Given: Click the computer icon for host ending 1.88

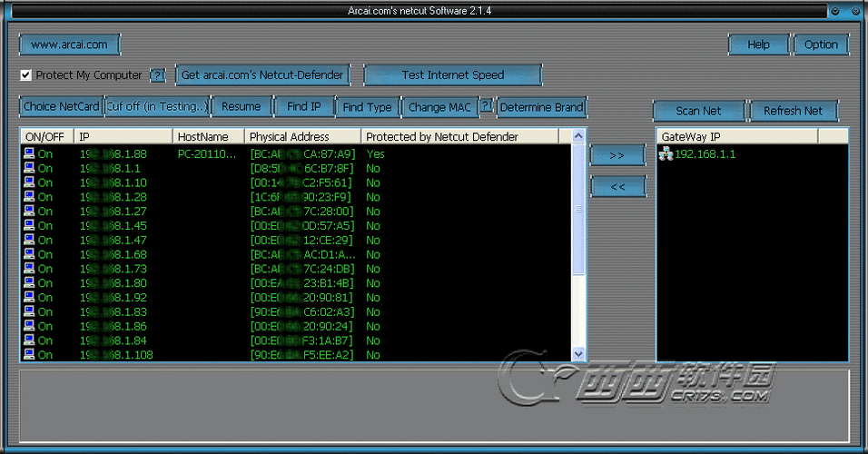Looking at the screenshot, I should coord(29,153).
